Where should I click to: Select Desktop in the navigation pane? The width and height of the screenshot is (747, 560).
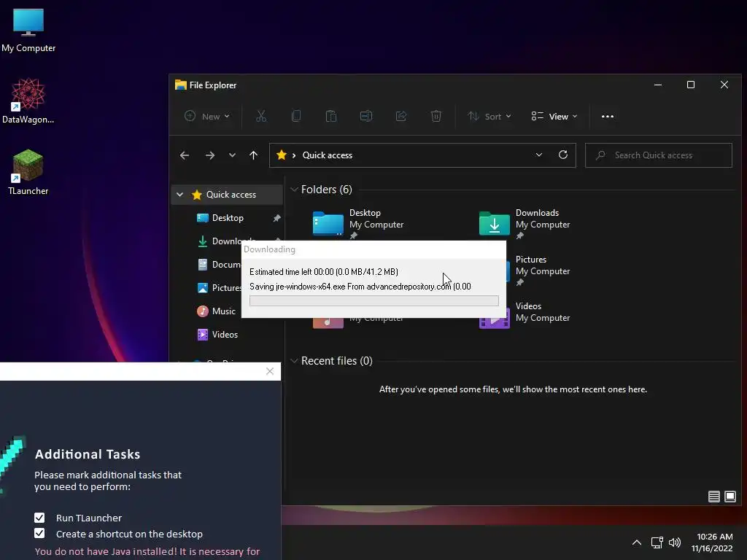click(x=228, y=217)
